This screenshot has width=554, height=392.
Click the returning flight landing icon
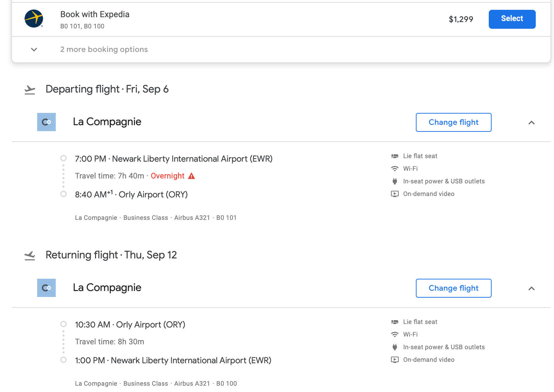point(30,256)
